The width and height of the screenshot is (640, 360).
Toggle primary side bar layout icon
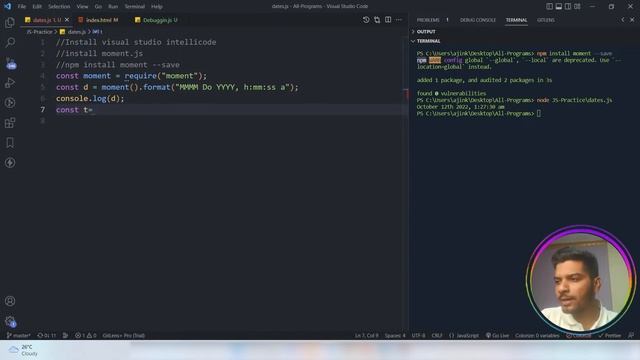point(549,6)
